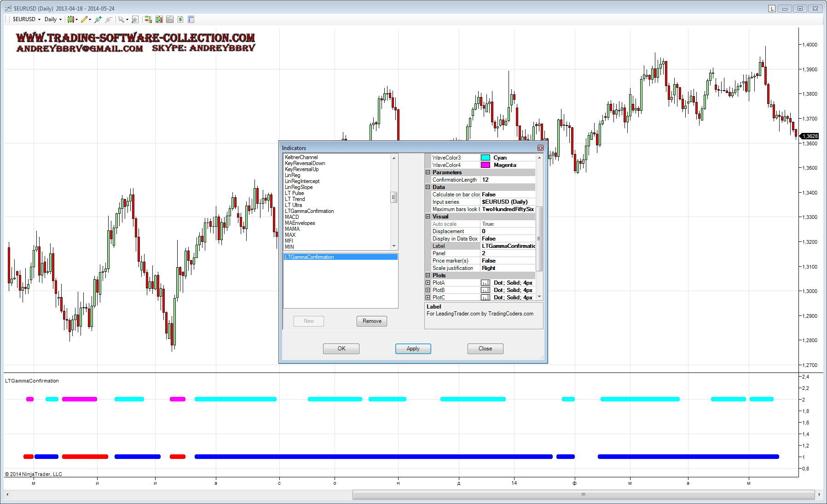
Task: Open the chart style candlestick tool
Action: tap(70, 19)
